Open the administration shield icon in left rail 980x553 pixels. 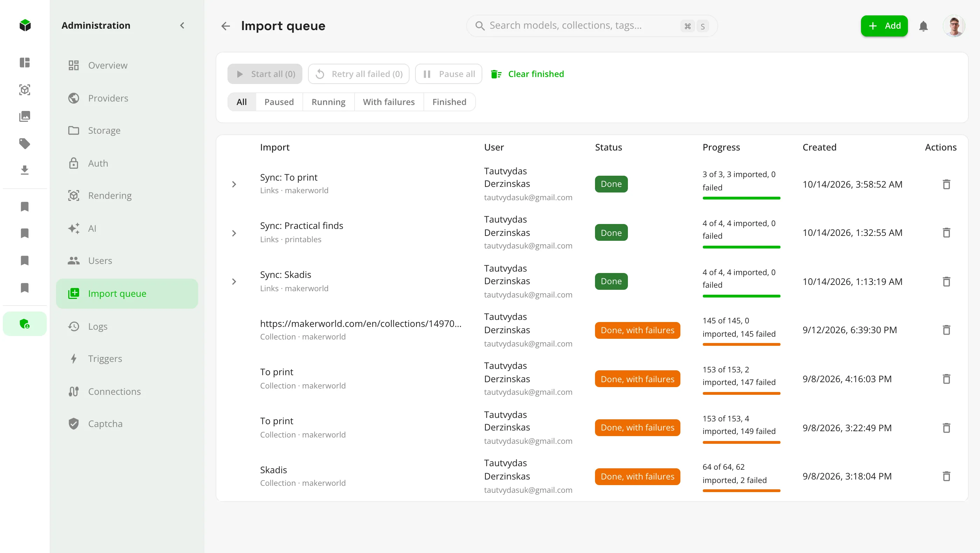point(25,324)
